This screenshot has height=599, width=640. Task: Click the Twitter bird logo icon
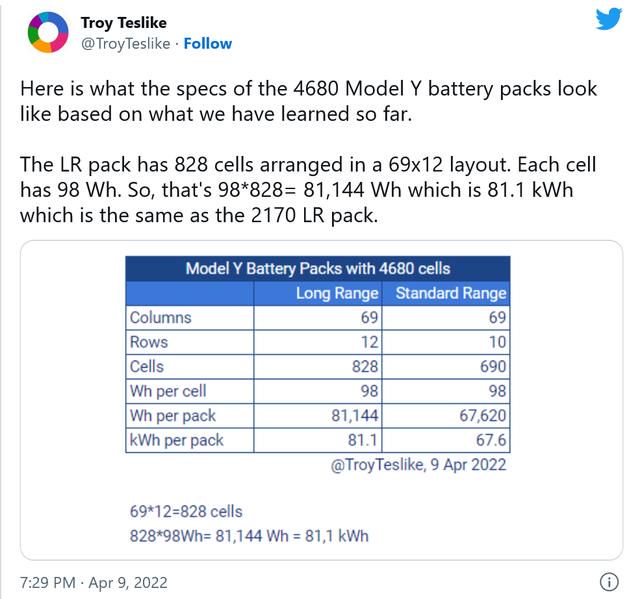(x=609, y=19)
